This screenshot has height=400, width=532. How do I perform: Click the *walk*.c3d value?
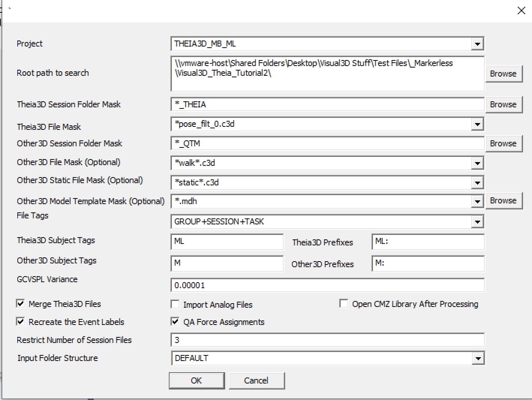[x=195, y=163]
